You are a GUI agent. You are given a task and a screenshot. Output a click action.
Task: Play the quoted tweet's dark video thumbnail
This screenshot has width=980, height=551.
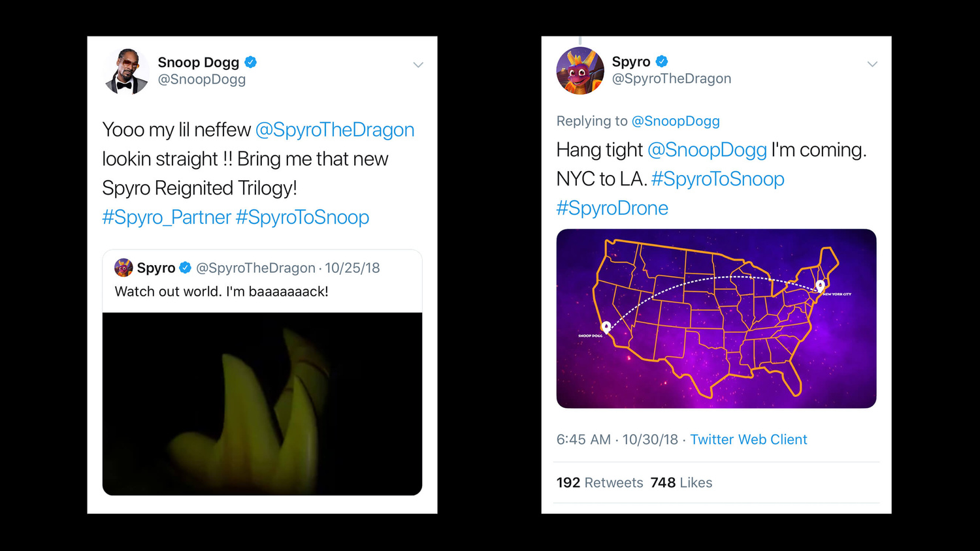click(262, 403)
